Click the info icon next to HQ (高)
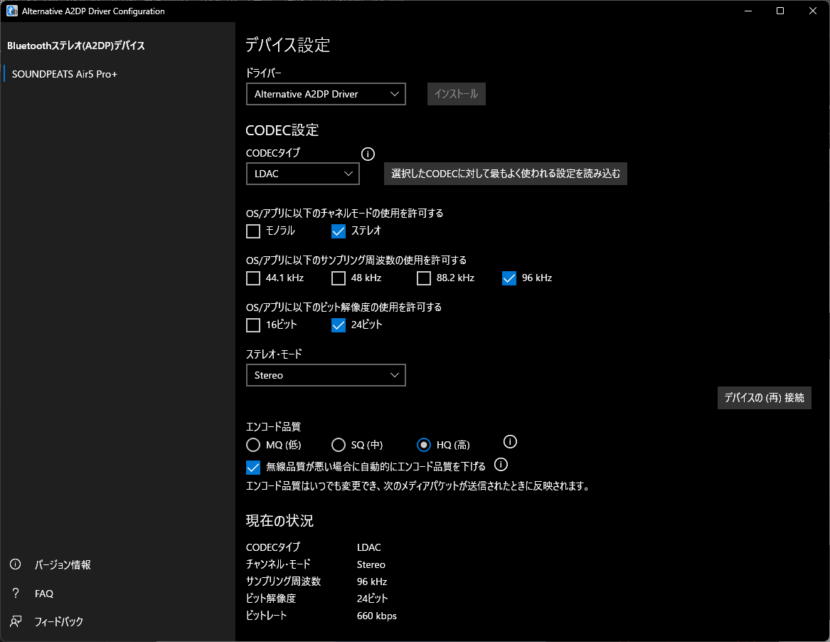Viewport: 830px width, 642px height. tap(510, 441)
